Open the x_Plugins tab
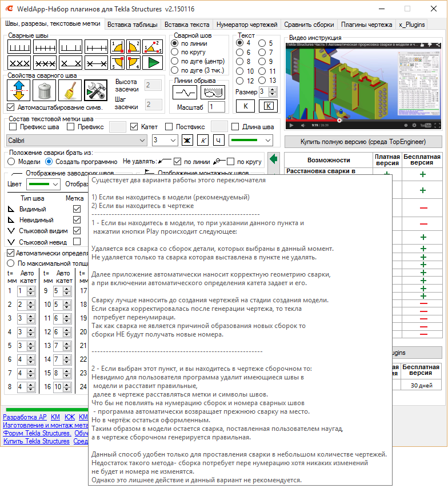Screen dimensions: 448x488 tap(411, 25)
